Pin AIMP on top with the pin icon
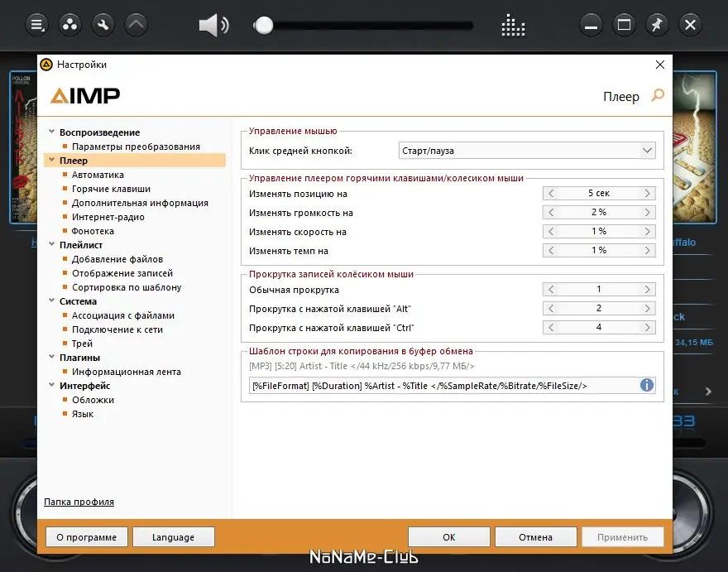This screenshot has width=728, height=572. pyautogui.click(x=657, y=24)
